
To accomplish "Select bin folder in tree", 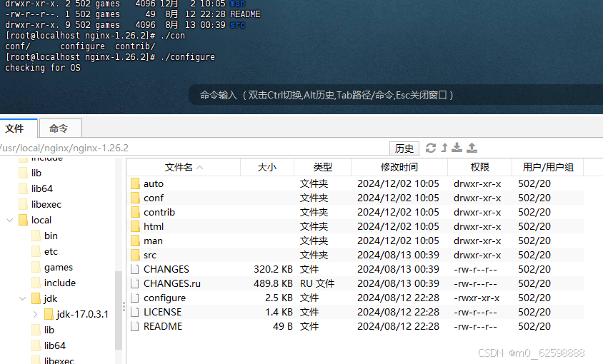I will point(51,236).
